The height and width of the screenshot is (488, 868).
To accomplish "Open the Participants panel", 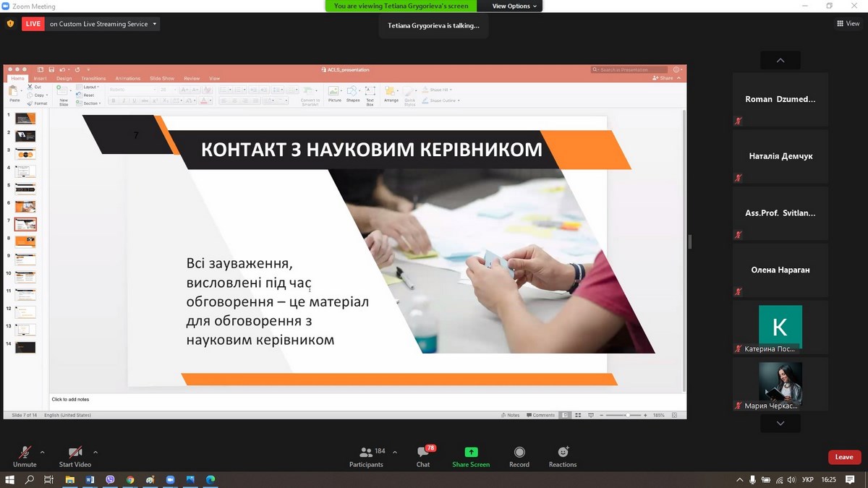I will tap(366, 456).
